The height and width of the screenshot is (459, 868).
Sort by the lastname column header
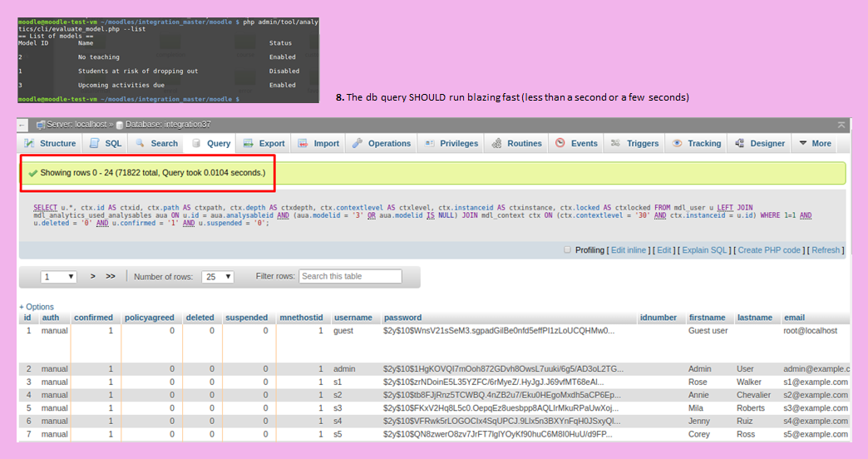coord(755,318)
